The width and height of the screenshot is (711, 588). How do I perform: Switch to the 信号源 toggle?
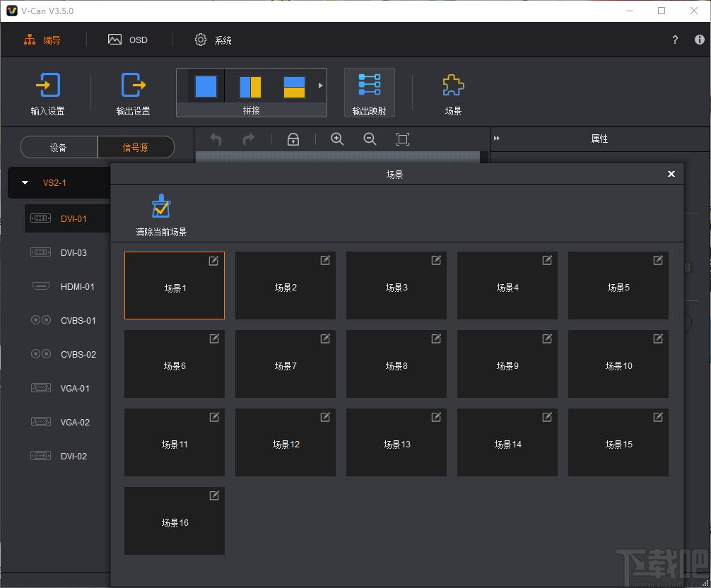pos(136,147)
